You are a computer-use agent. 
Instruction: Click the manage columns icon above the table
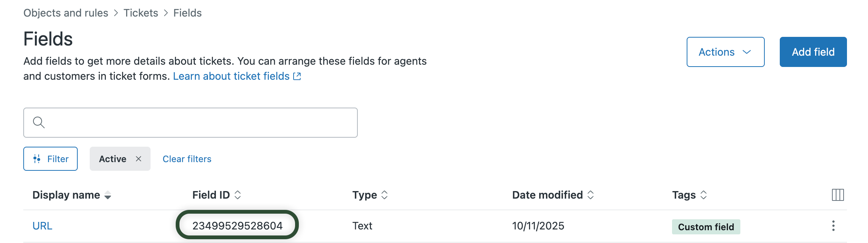pos(838,194)
